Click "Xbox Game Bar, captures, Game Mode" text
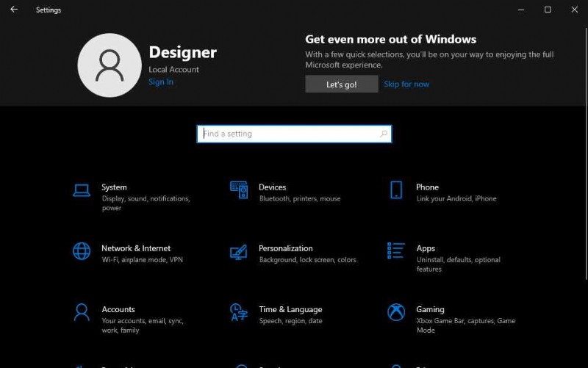This screenshot has width=588, height=368. point(466,325)
